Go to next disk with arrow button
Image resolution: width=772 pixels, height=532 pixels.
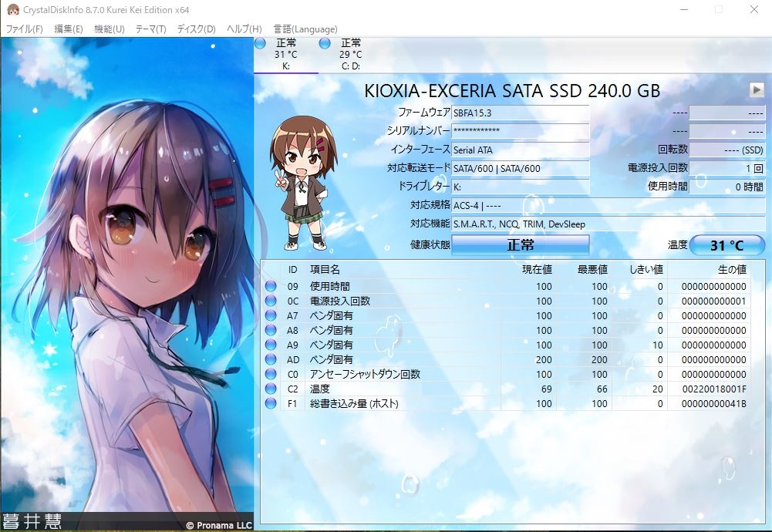tap(757, 89)
